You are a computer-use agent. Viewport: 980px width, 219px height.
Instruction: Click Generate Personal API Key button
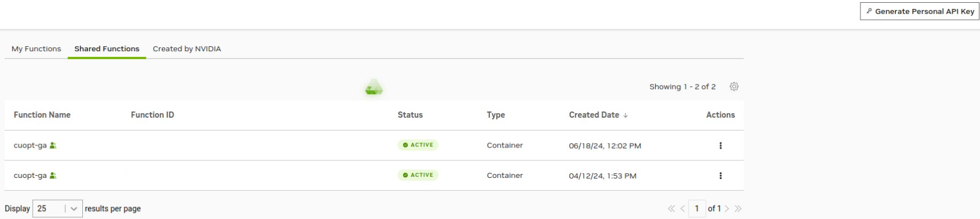(919, 11)
